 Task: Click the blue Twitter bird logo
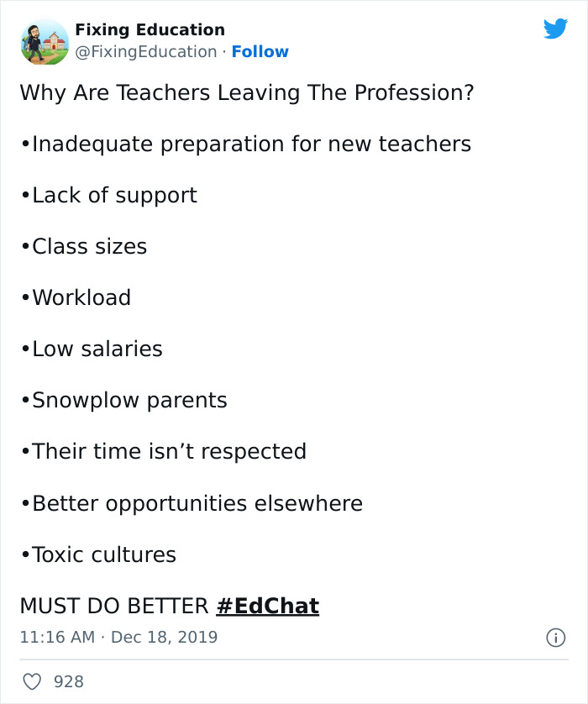[556, 28]
